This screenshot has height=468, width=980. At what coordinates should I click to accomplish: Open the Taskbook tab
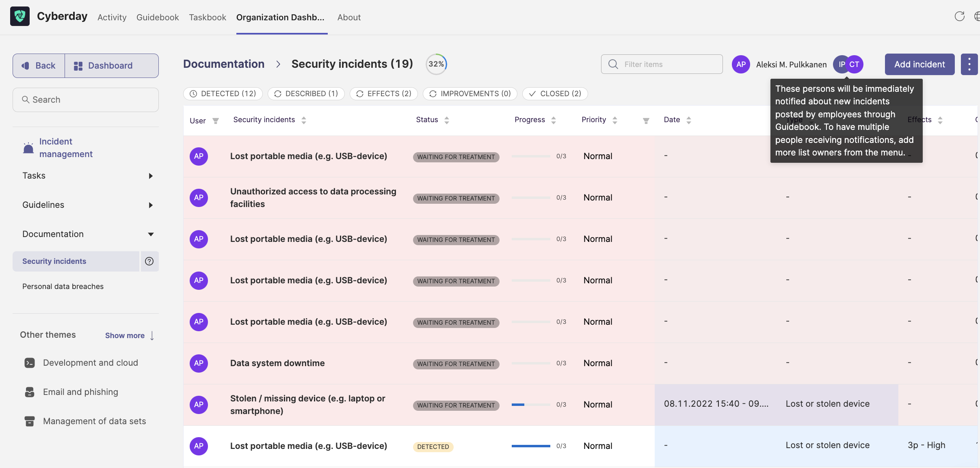point(208,17)
